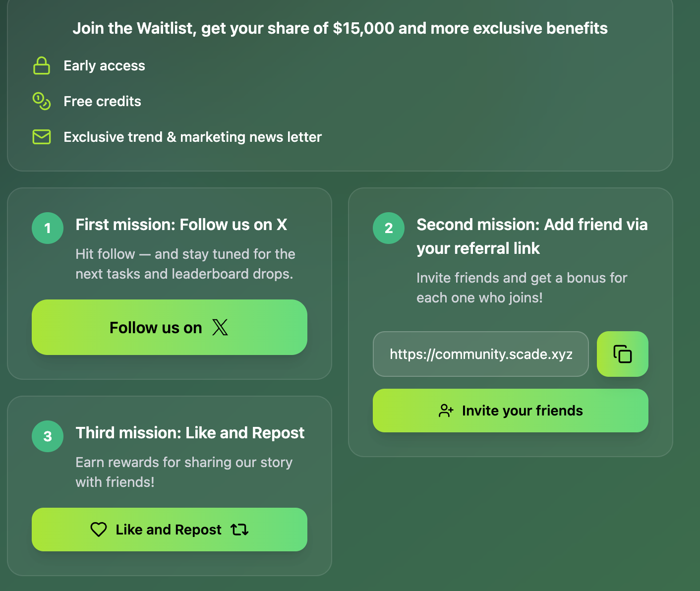Click Invite your friends button

point(511,411)
